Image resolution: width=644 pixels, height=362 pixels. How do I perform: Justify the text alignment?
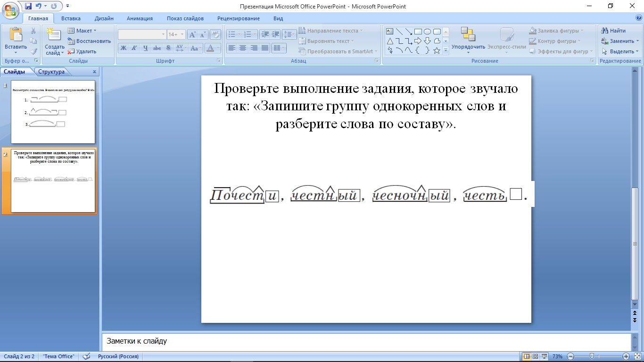[x=265, y=48]
